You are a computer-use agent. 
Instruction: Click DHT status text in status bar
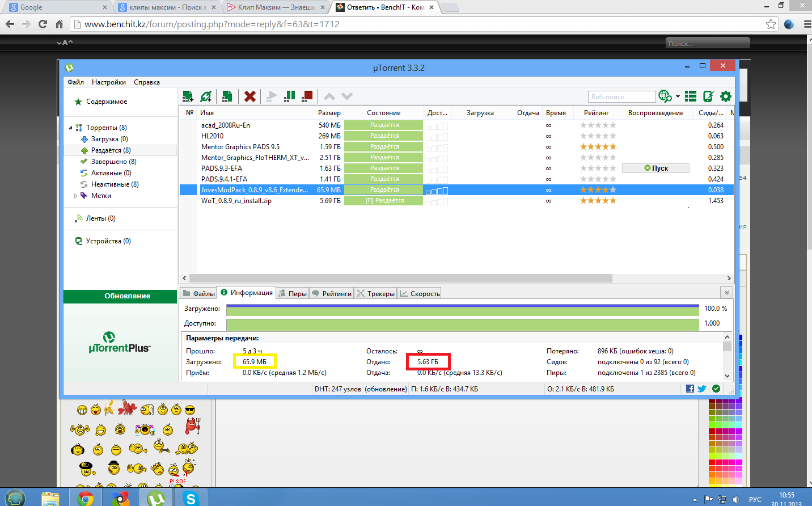(361, 389)
